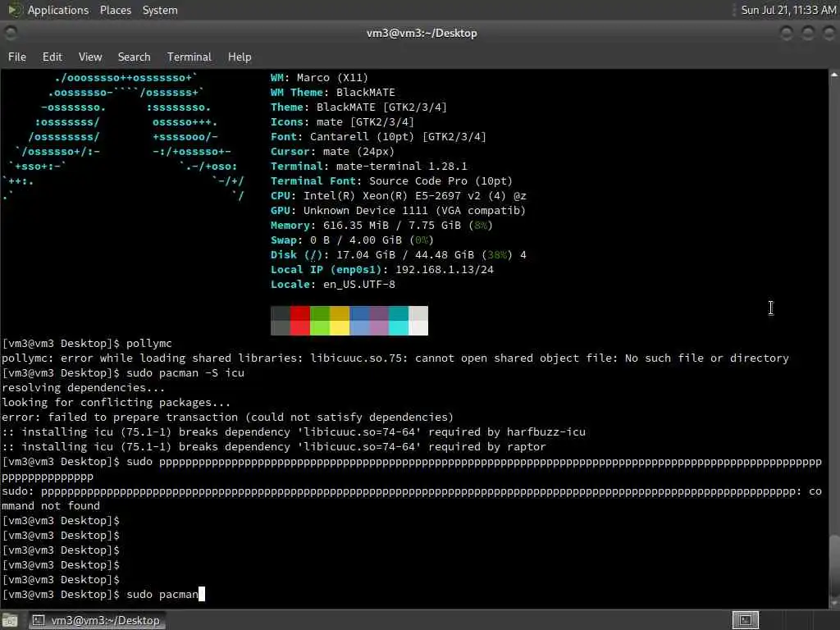
Task: Click the 'pollymc: error while loading shared libraries' line
Action: point(395,358)
